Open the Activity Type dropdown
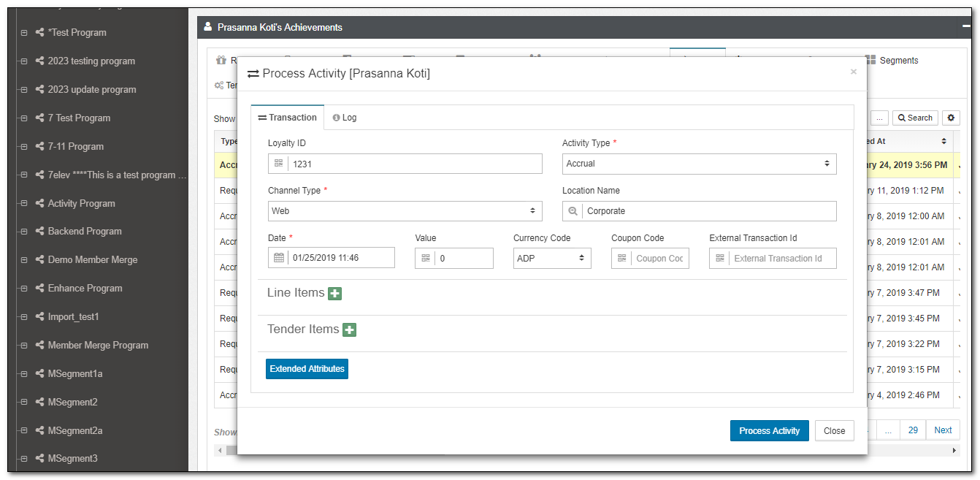This screenshot has width=980, height=480. point(699,164)
